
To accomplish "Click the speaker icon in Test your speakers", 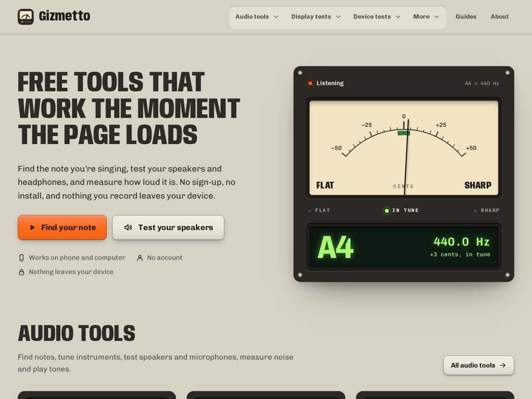I will click(128, 227).
